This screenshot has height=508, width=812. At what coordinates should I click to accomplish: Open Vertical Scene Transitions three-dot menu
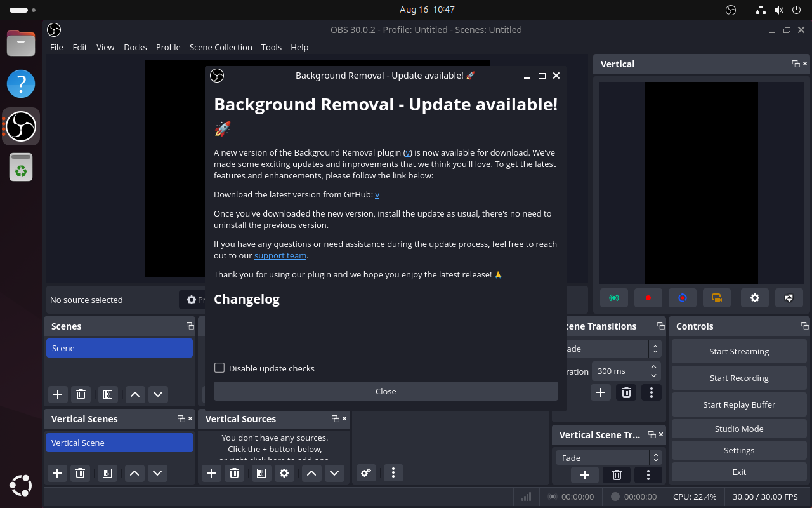click(x=648, y=475)
